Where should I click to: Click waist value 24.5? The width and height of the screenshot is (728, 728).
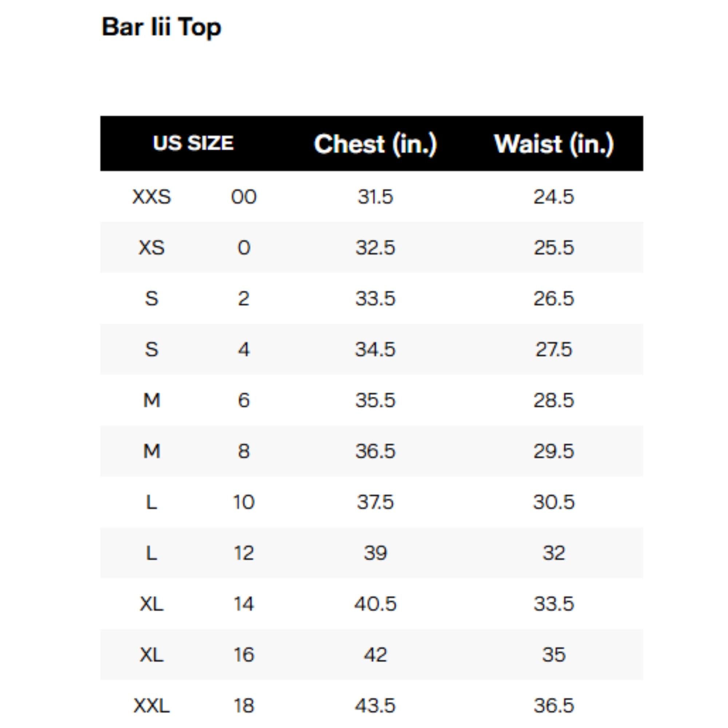(x=554, y=197)
